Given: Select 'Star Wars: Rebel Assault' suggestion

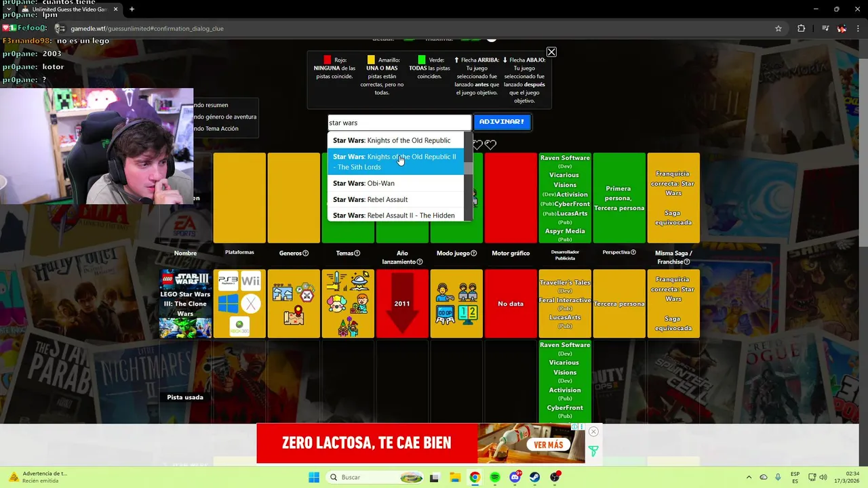Looking at the screenshot, I should 395,199.
